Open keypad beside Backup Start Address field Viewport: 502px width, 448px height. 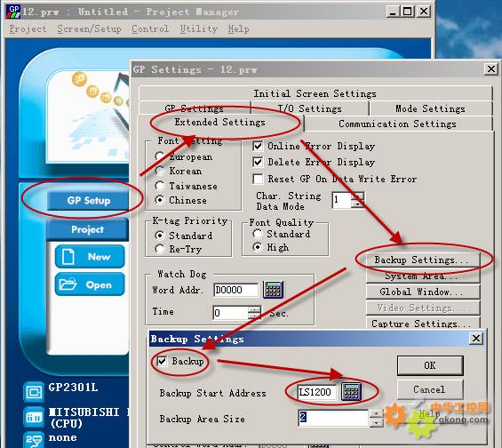coord(351,391)
